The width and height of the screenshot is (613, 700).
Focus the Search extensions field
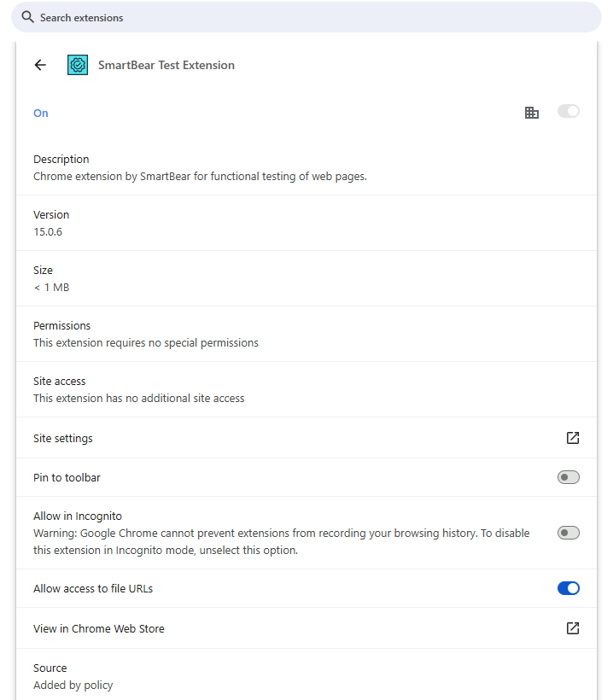coord(307,17)
